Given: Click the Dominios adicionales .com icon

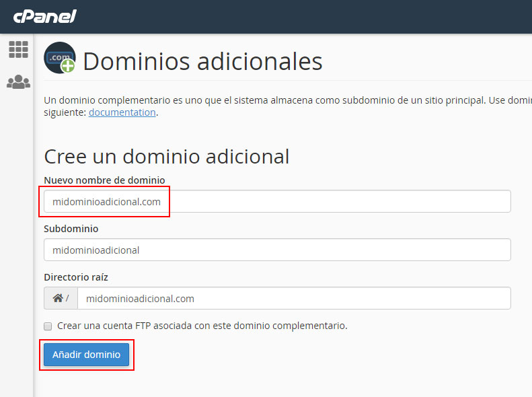Looking at the screenshot, I should point(58,57).
